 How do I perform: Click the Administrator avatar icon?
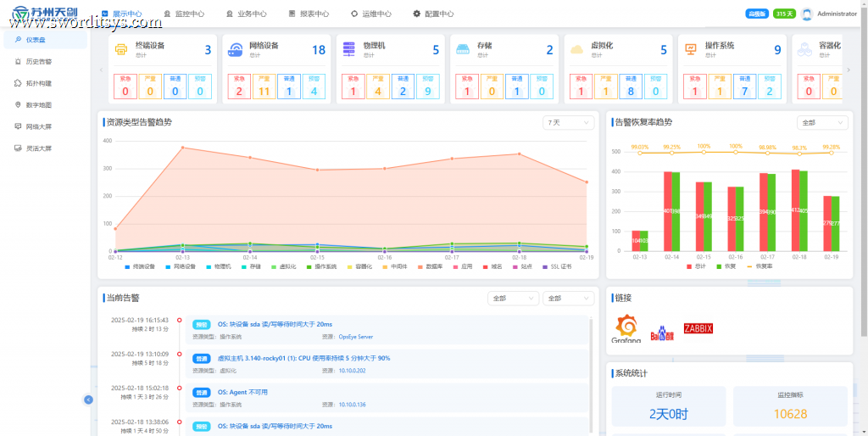(x=807, y=14)
